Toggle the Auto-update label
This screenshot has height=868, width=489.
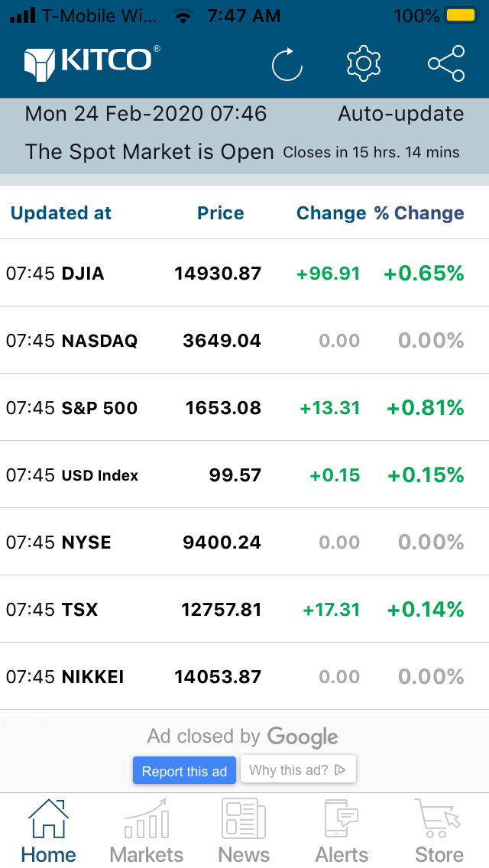401,114
